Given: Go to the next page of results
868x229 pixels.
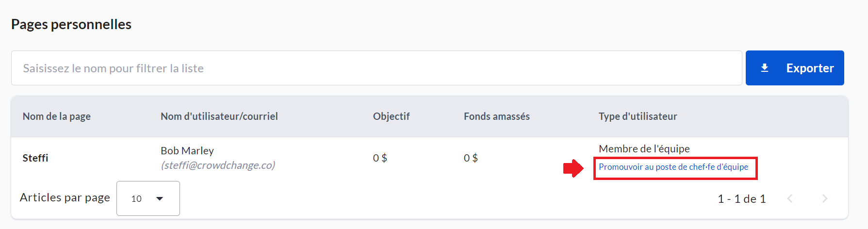Looking at the screenshot, I should (825, 198).
